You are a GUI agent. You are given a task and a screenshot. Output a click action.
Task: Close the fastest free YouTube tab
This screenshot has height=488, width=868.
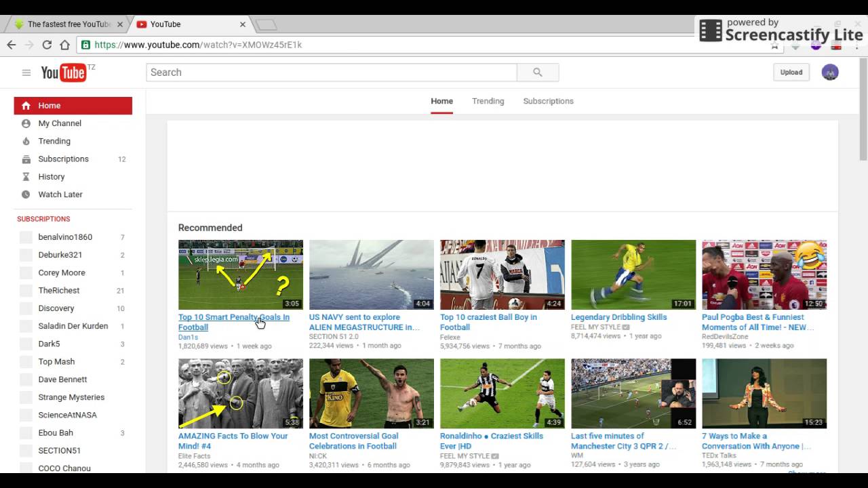coord(120,24)
